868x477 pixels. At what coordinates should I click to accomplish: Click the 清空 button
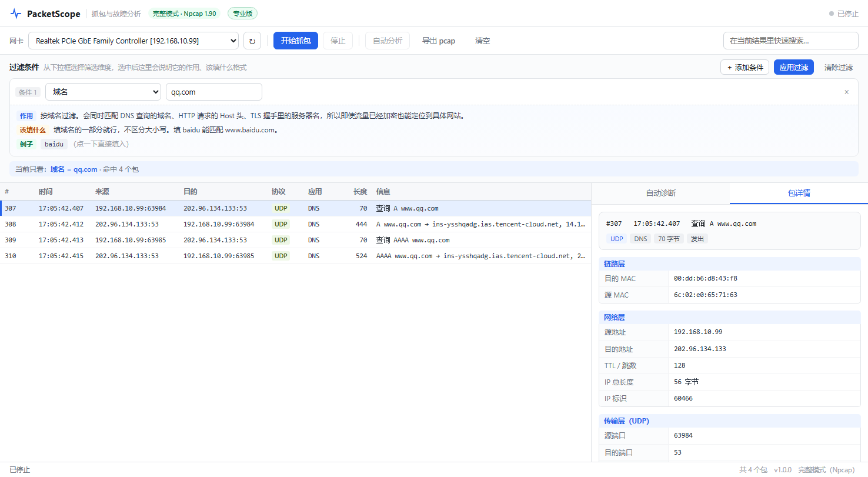pos(483,41)
